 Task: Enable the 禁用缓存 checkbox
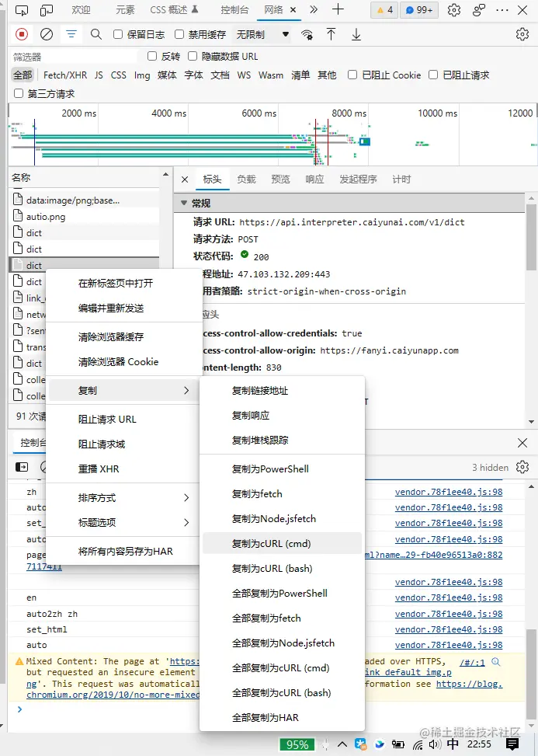pos(179,33)
